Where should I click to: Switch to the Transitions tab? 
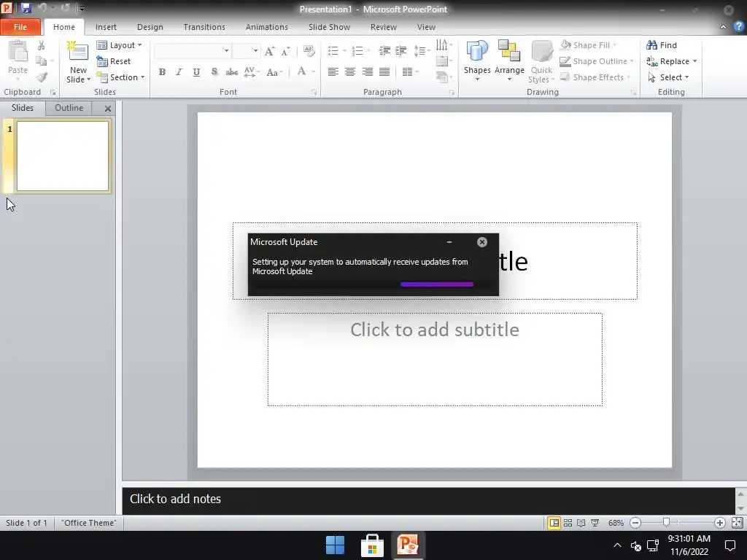coord(204,27)
